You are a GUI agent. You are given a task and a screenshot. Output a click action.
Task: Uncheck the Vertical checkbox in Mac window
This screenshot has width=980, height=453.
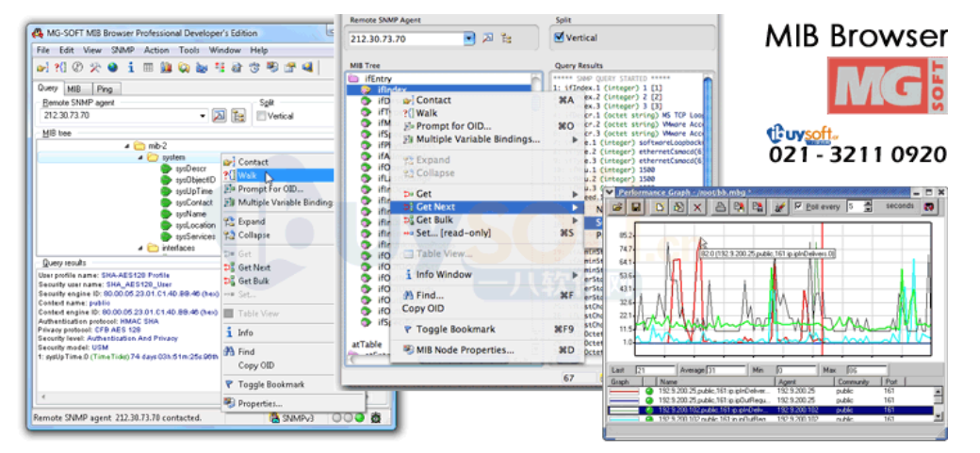click(x=560, y=38)
